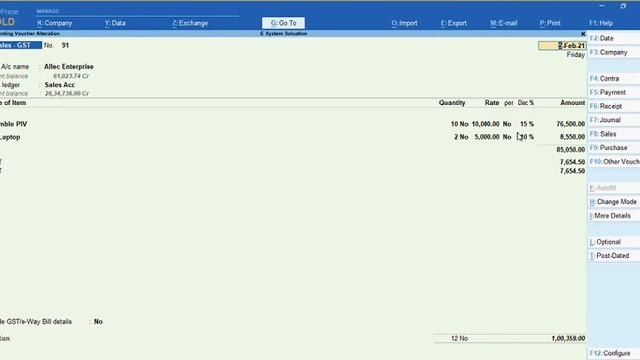
Task: Click rate 5,000.00
Action: click(487, 137)
